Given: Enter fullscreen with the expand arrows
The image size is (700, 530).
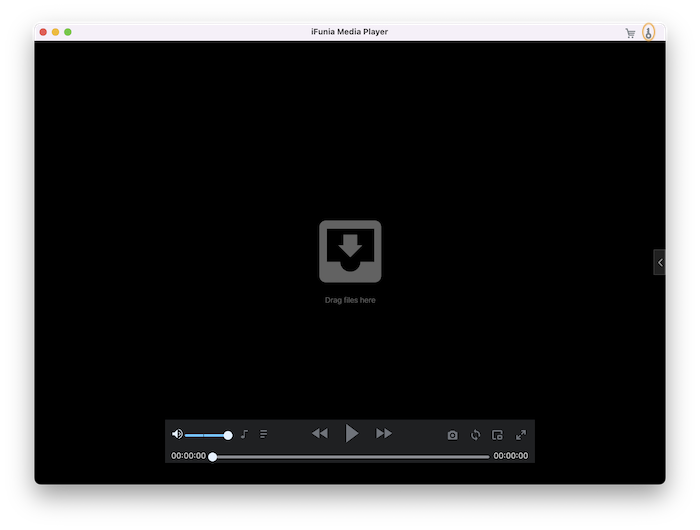Looking at the screenshot, I should point(521,435).
